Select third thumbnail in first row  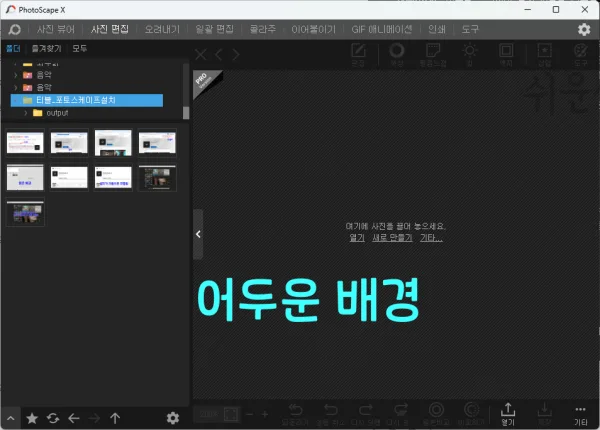click(113, 143)
